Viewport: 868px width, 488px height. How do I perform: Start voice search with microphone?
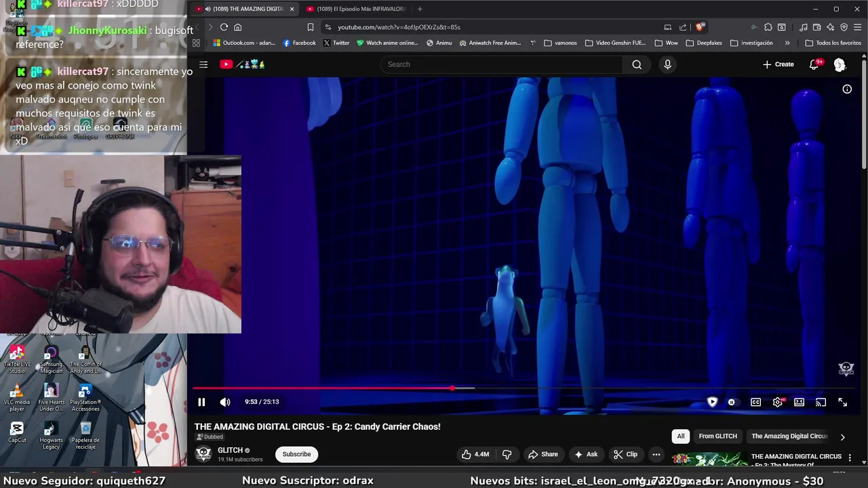click(x=667, y=64)
